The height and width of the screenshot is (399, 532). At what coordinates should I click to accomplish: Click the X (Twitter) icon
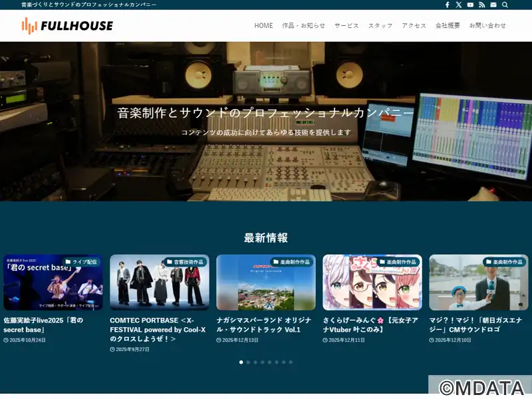[x=459, y=5]
